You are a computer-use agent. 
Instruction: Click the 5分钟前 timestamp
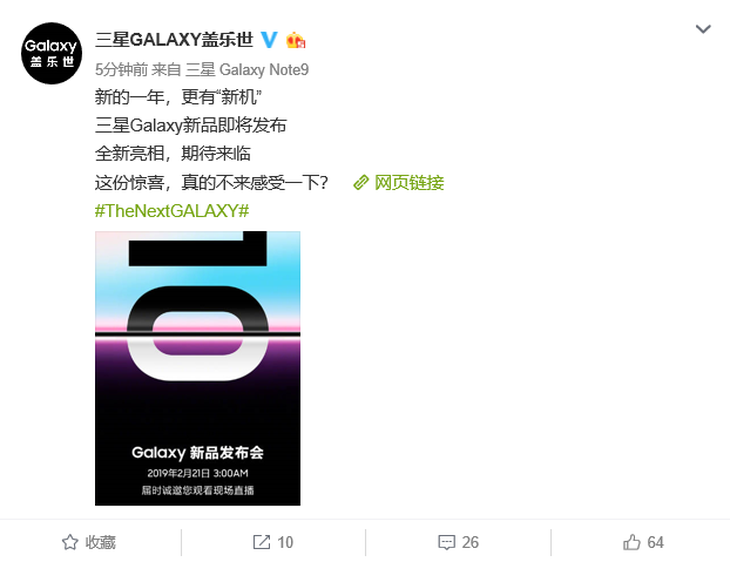click(122, 70)
